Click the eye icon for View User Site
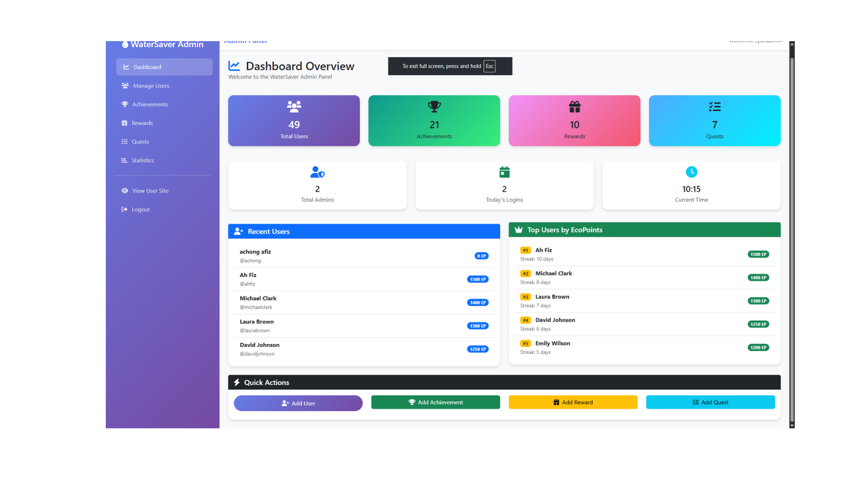Image resolution: width=868 pixels, height=488 pixels. tap(125, 191)
